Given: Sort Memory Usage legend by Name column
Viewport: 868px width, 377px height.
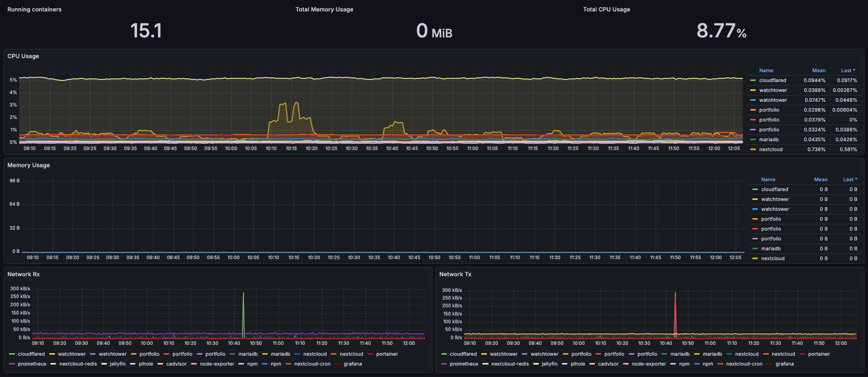Looking at the screenshot, I should click(768, 180).
